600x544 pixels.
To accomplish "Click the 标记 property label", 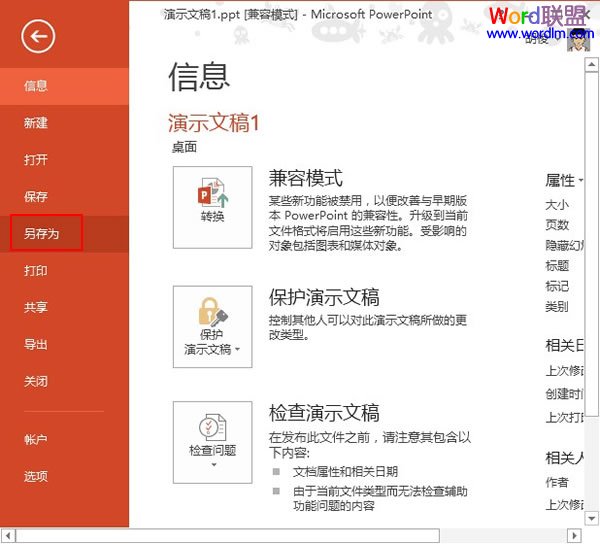I will (x=557, y=286).
